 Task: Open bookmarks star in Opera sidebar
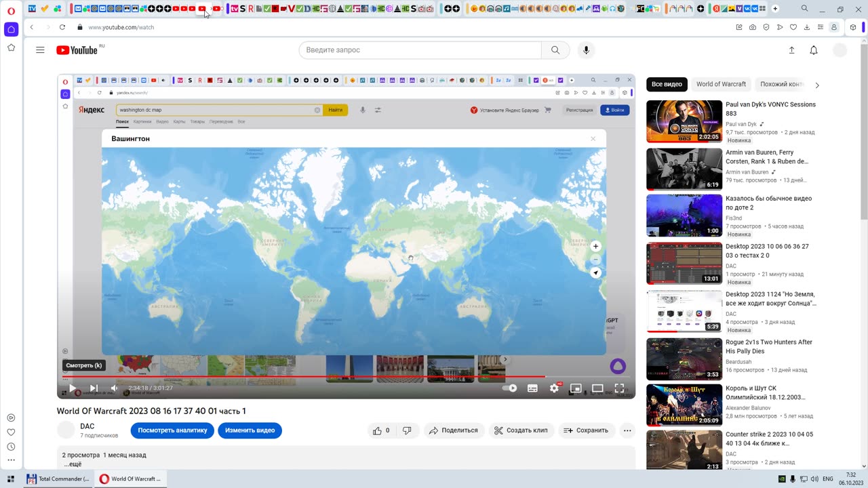(12, 47)
